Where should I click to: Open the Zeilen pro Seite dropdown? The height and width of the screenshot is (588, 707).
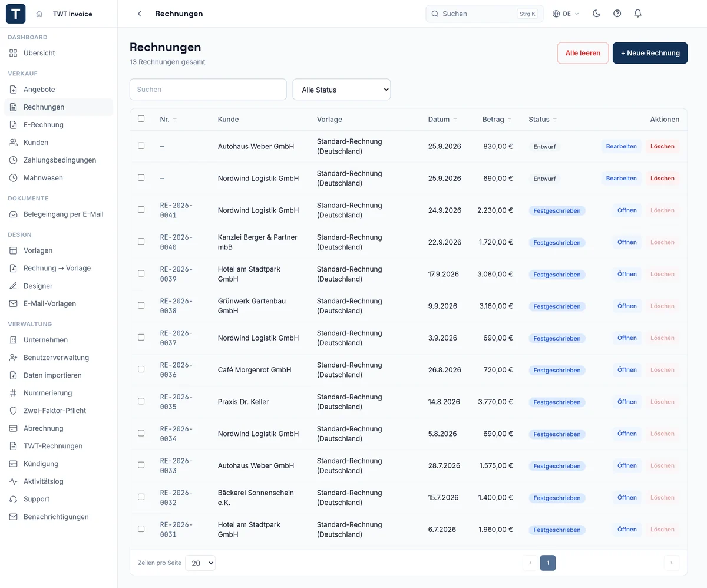click(200, 563)
